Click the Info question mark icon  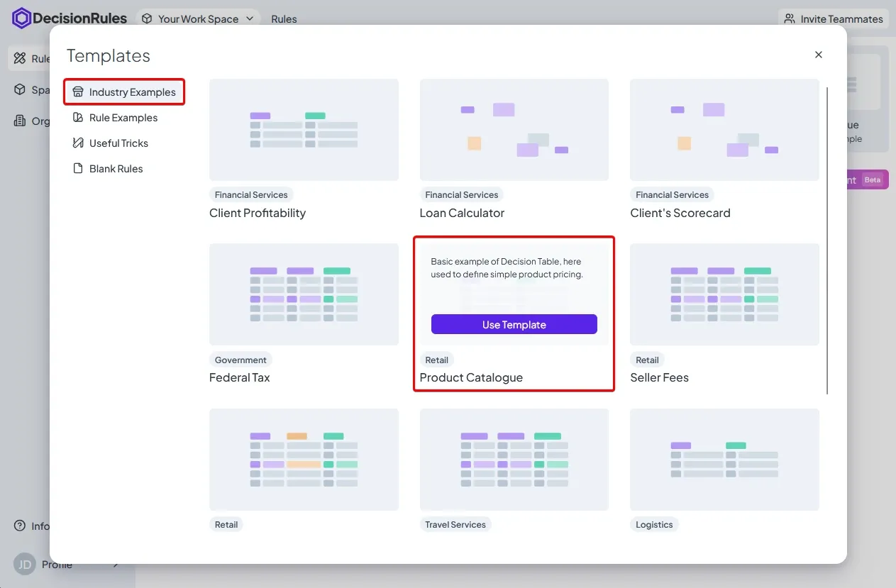click(x=20, y=526)
